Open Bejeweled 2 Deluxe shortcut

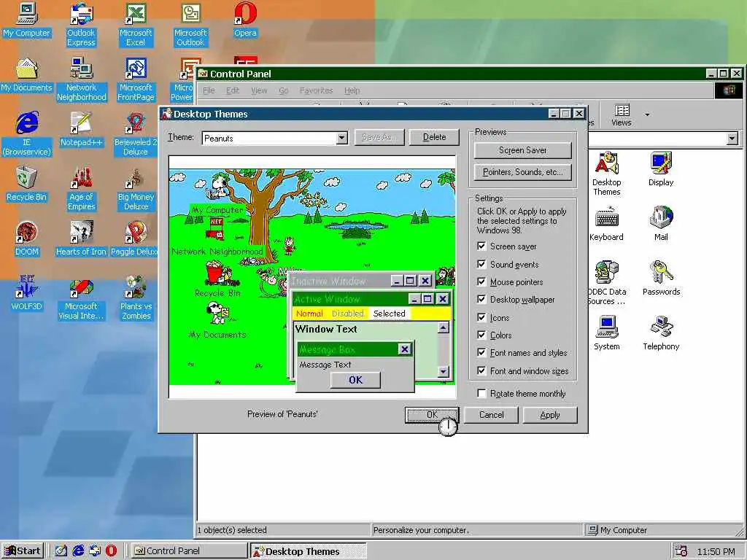pyautogui.click(x=136, y=134)
